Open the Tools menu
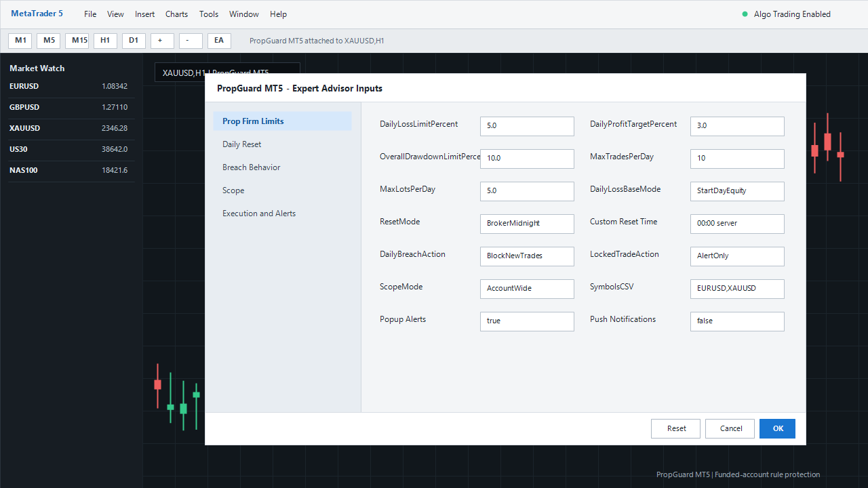 click(209, 14)
